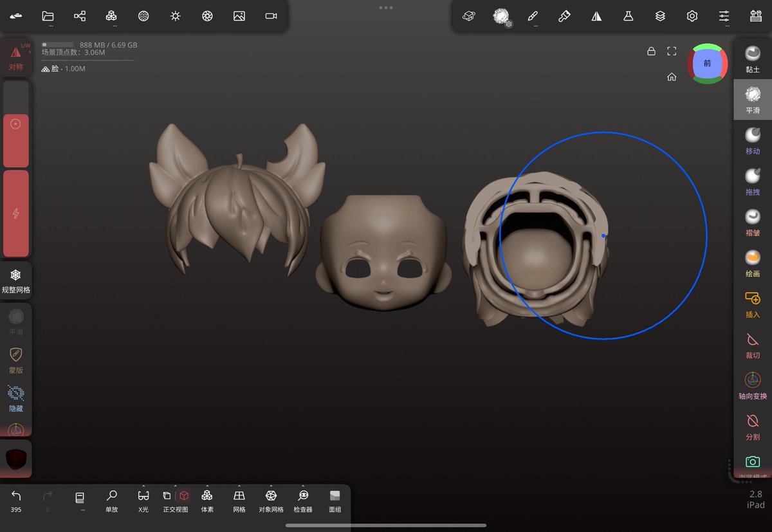Toggle 单放 solo mode

tap(112, 500)
